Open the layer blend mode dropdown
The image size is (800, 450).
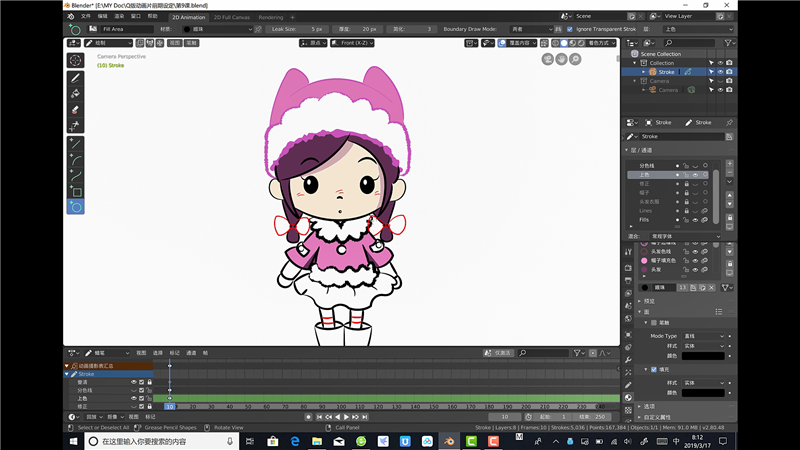coord(685,236)
